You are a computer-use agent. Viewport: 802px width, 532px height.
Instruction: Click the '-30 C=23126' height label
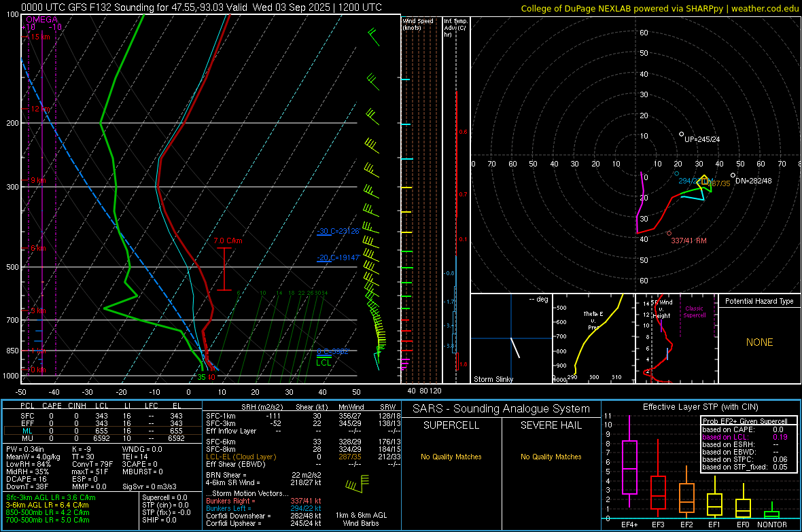[x=338, y=231]
